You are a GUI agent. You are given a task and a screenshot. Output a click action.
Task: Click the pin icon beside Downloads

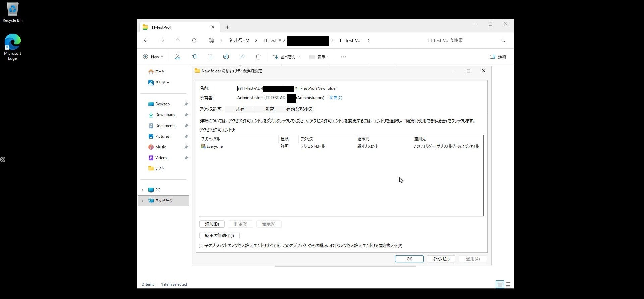(x=186, y=115)
